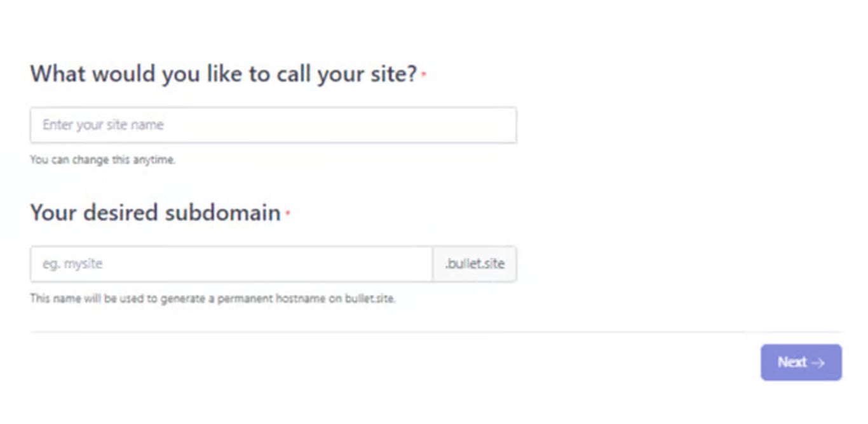This screenshot has height=424, width=868.
Task: Click "bullet.site" at the end of the hostname hint
Action: [x=370, y=298]
